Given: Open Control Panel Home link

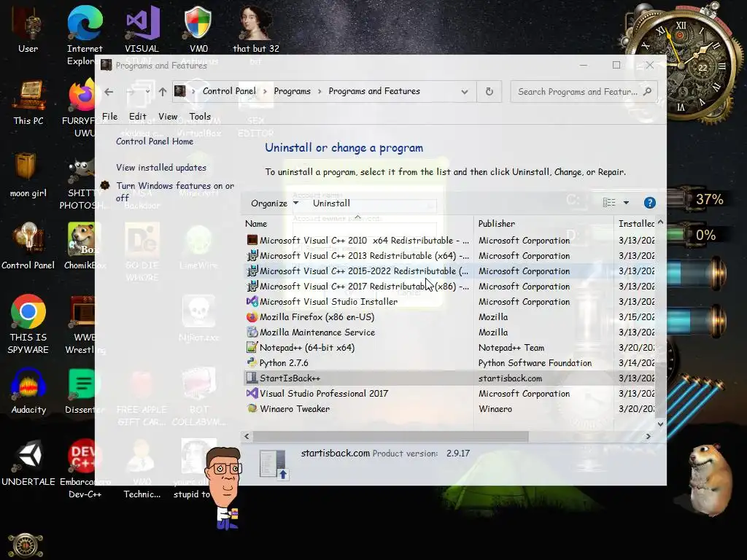Looking at the screenshot, I should pos(155,141).
